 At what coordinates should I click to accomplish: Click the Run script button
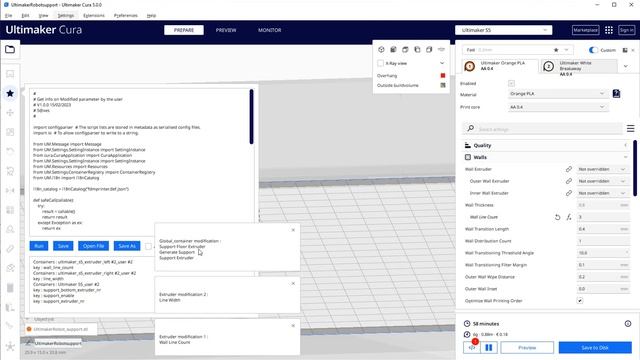pyautogui.click(x=39, y=246)
